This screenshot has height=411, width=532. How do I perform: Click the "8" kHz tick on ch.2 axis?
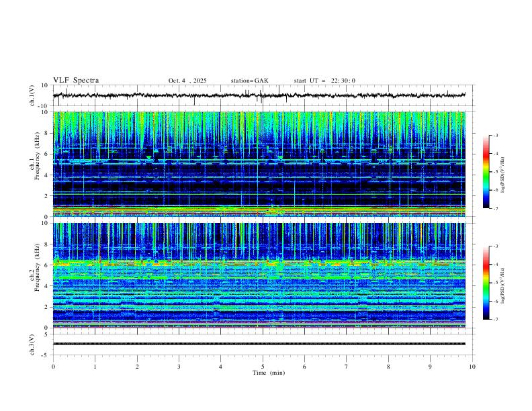coord(46,244)
